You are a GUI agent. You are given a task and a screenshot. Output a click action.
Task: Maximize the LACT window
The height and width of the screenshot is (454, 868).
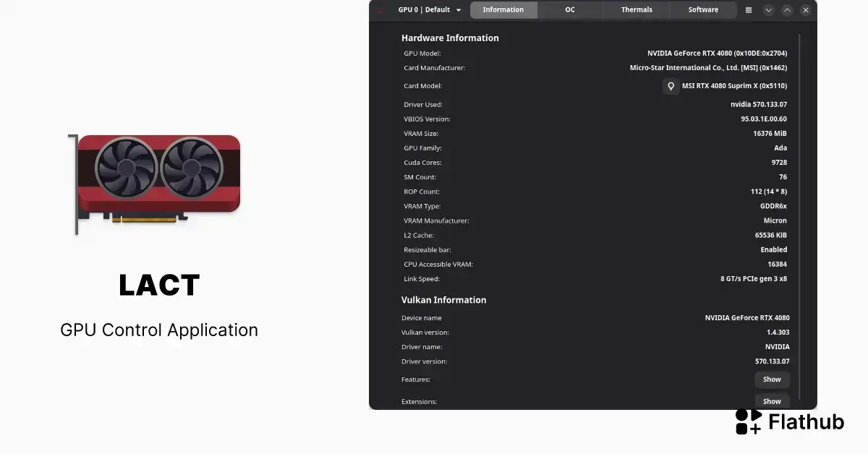[x=787, y=10]
